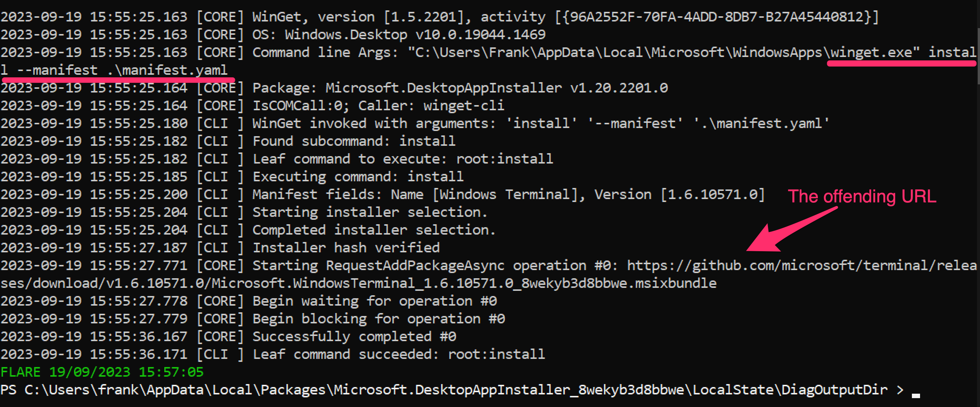Click the PowerShell prompt cursor
The height and width of the screenshot is (407, 980).
916,395
